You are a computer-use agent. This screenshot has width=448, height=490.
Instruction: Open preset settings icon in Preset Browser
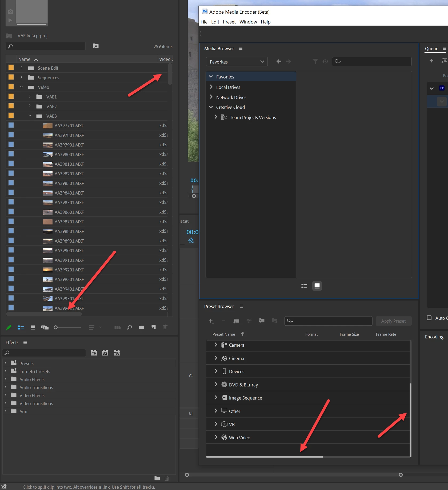pos(249,321)
